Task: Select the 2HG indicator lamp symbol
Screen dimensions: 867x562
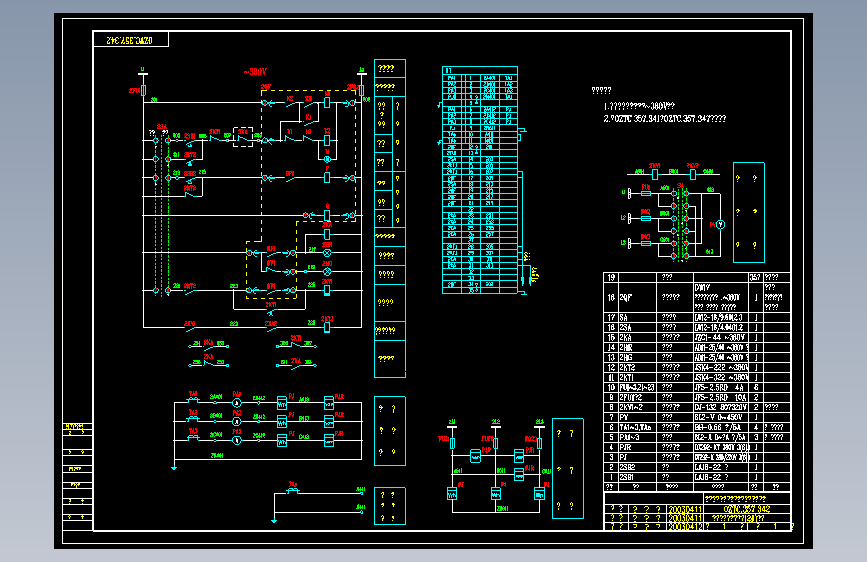Action: click(x=327, y=272)
